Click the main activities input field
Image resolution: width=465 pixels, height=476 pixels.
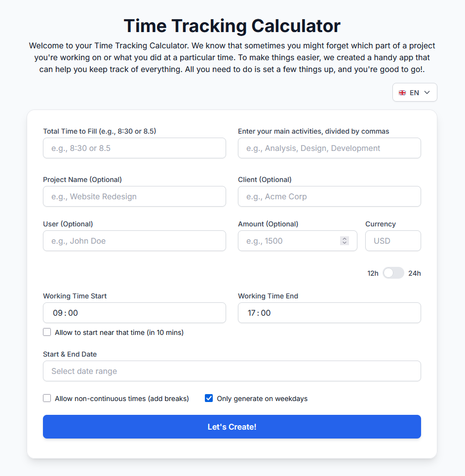tap(329, 148)
